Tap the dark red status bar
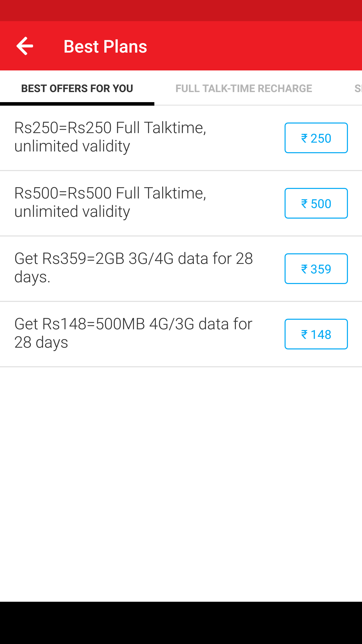 pyautogui.click(x=181, y=11)
